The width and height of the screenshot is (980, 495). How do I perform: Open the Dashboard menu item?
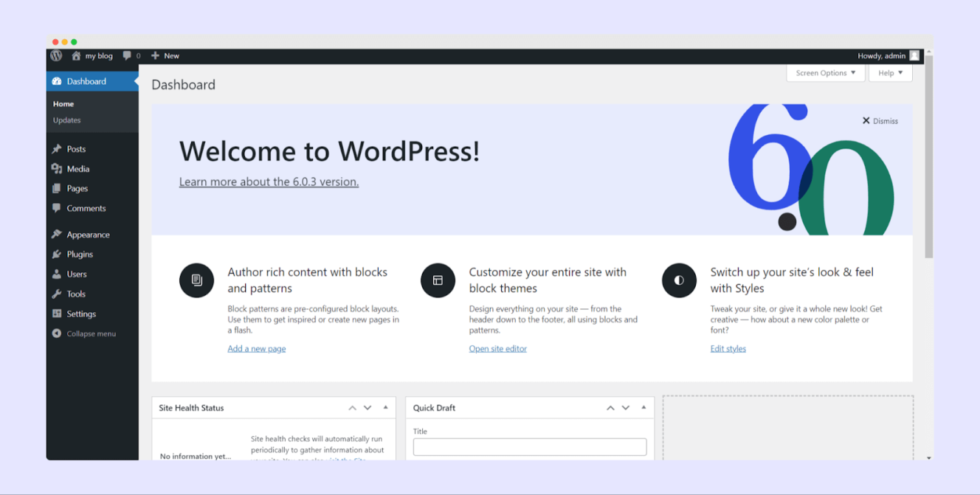92,81
